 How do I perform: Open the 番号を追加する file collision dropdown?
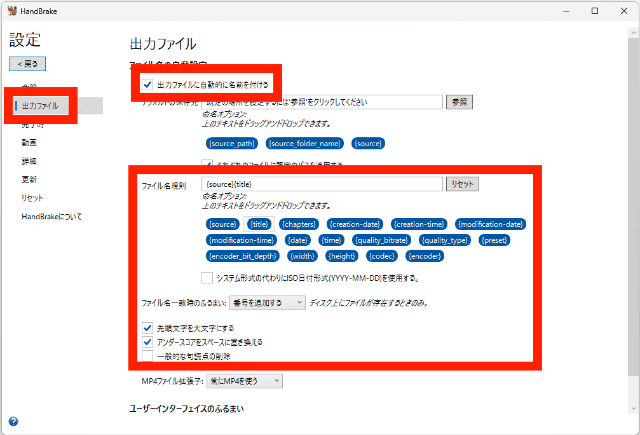tap(267, 302)
